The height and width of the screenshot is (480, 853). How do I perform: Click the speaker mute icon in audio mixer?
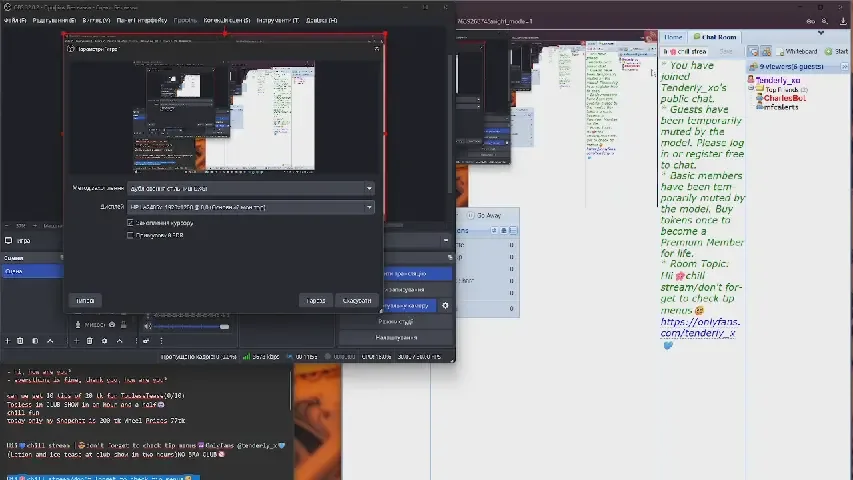[148, 325]
